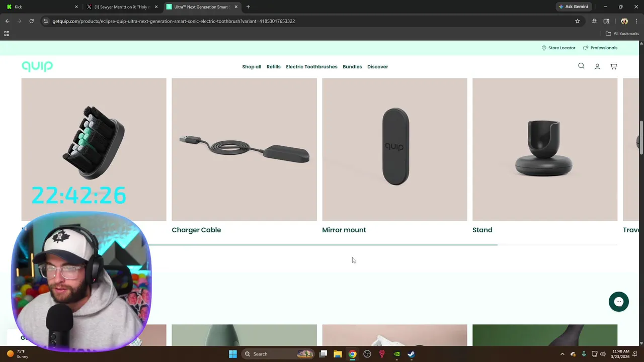Open Task View on the taskbar
Viewport: 644px width, 362px height.
coord(323,354)
